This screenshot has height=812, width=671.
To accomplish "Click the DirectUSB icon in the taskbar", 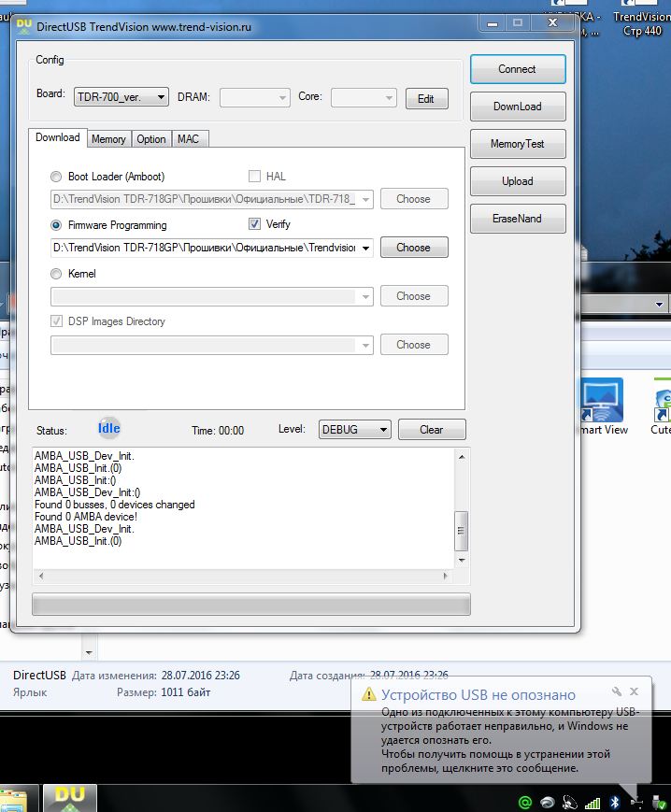I will point(71,798).
